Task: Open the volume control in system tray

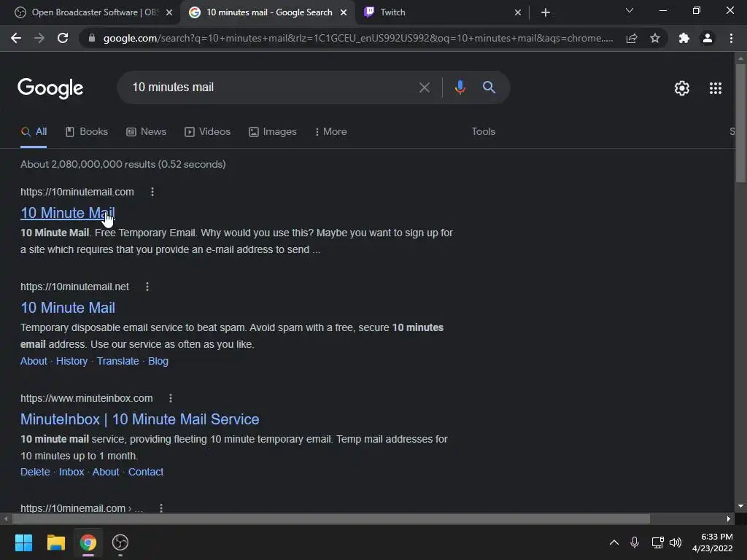Action: 676,542
